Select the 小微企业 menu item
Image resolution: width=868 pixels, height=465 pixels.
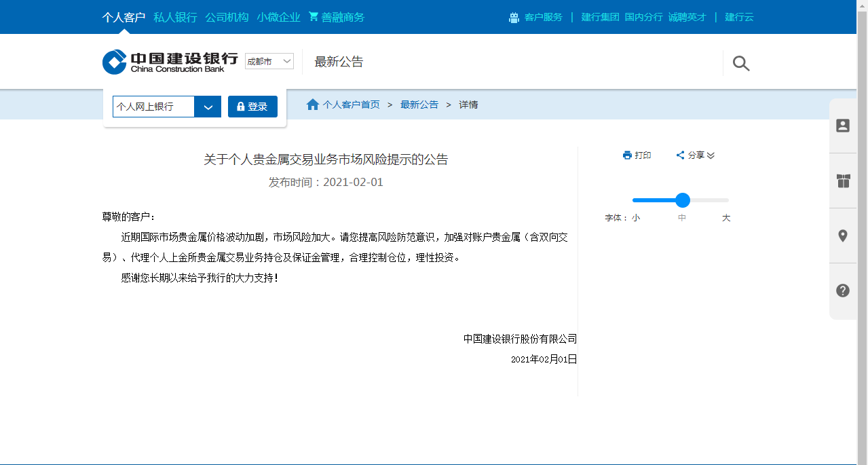coord(278,17)
